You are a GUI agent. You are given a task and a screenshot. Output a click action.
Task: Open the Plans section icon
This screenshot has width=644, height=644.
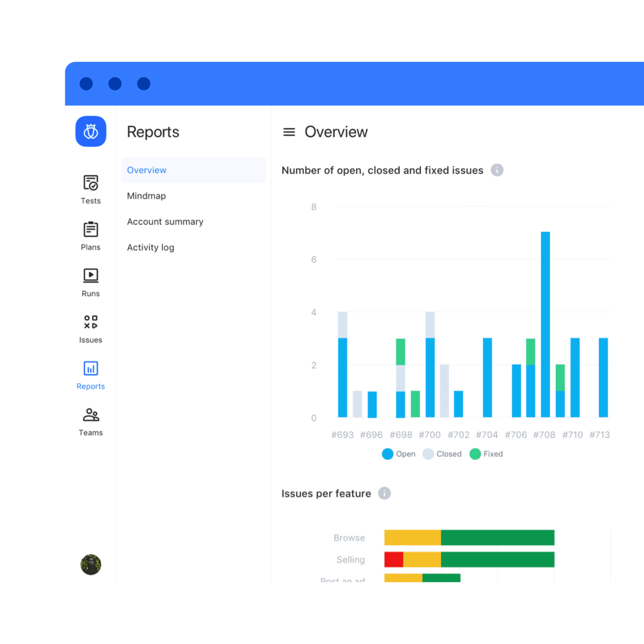point(91,229)
